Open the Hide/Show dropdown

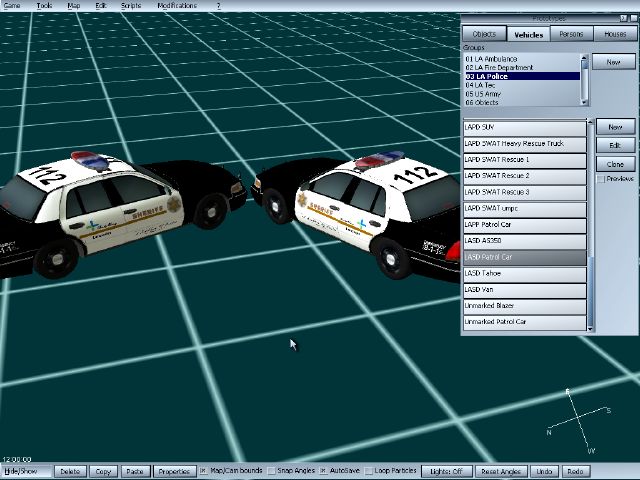pos(26,471)
